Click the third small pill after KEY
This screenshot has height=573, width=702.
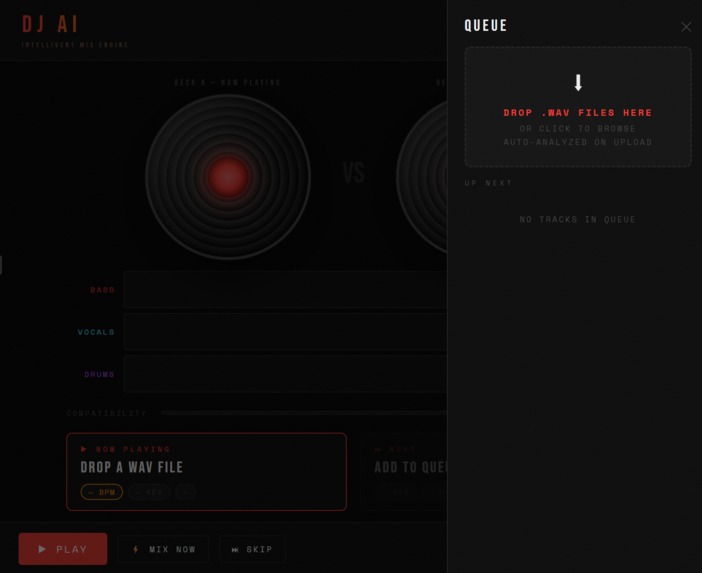[185, 492]
